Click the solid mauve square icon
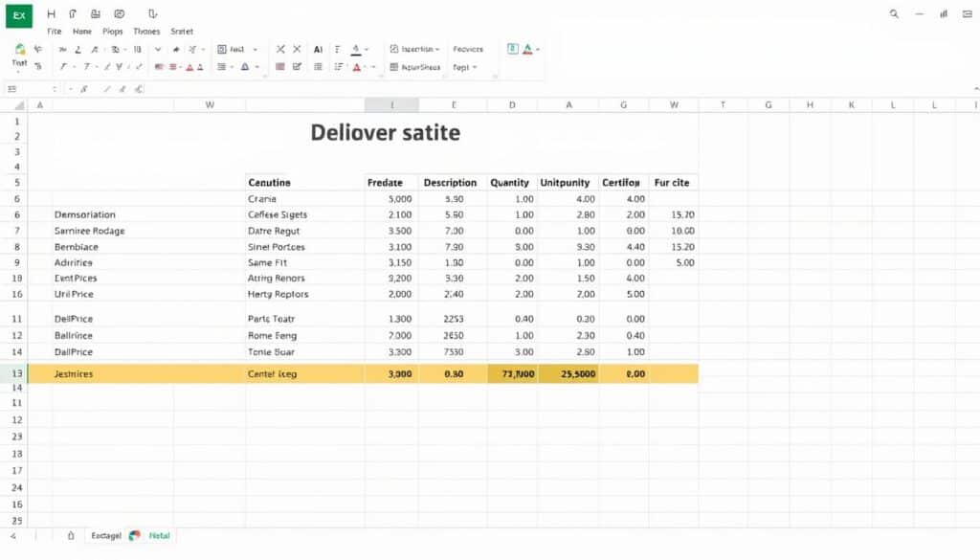Viewport: 980px width, 560px height. click(280, 67)
